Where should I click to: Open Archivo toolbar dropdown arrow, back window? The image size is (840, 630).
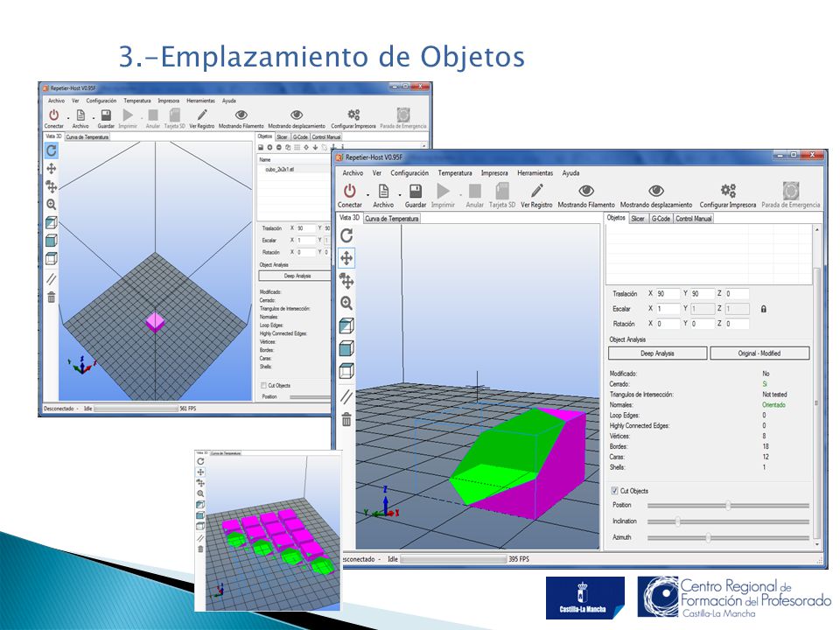click(94, 117)
